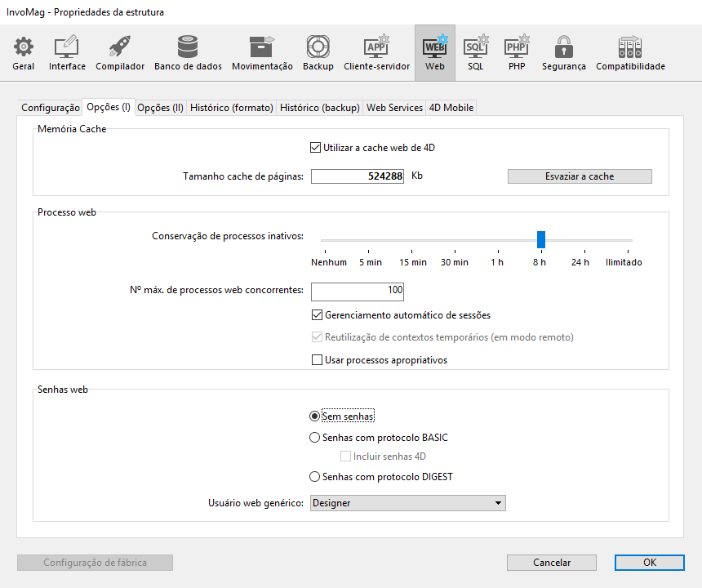Click the inactive process conservation slider handle

coord(540,239)
